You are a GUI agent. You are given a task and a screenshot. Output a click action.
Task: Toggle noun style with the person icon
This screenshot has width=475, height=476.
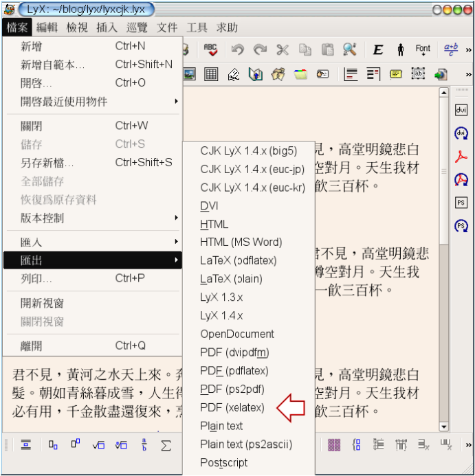click(x=400, y=49)
